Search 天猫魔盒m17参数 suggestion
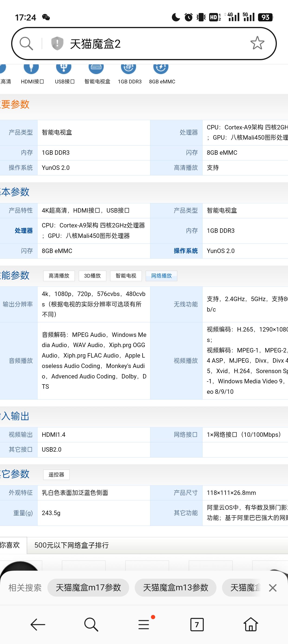 pos(88,588)
